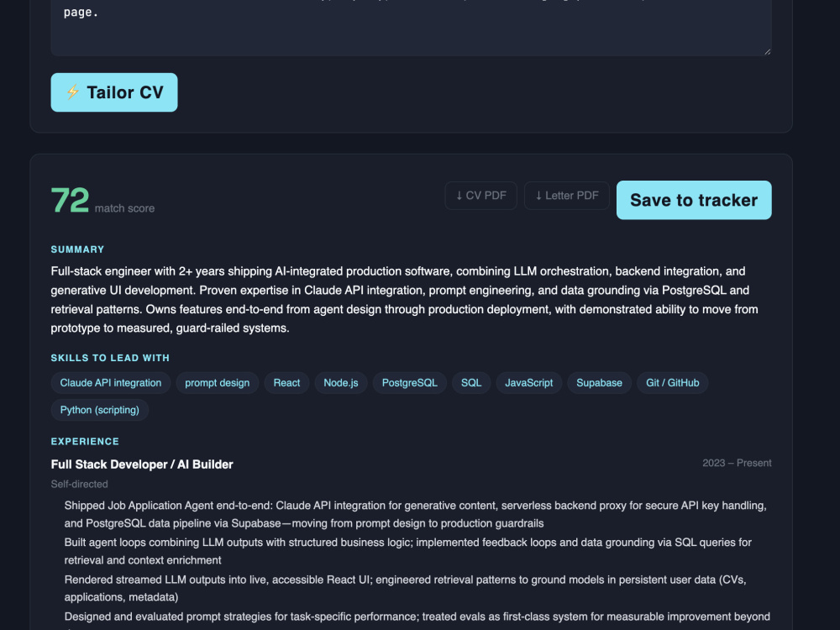Grab the textarea resize handle
This screenshot has width=840, height=630.
pyautogui.click(x=767, y=51)
